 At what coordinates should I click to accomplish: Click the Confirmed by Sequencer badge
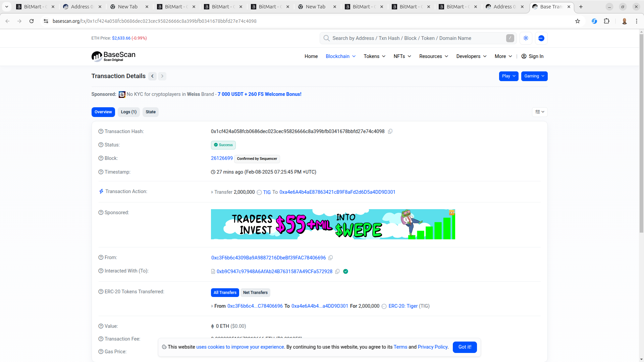pos(257,159)
